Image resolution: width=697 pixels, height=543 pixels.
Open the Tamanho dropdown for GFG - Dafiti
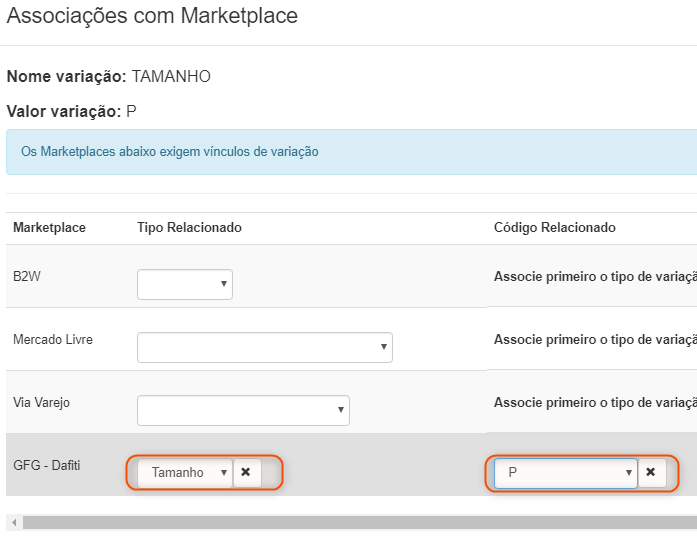185,472
